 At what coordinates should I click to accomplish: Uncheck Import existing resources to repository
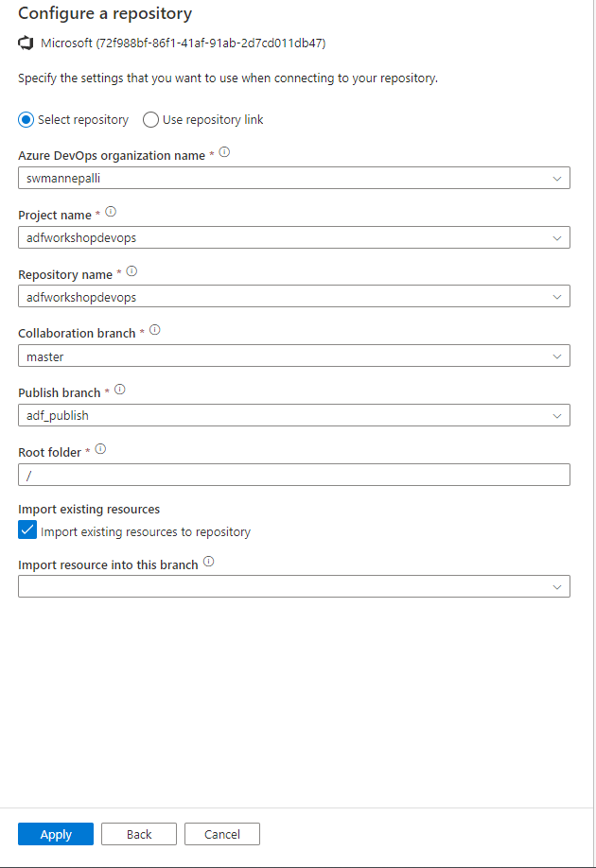(26, 529)
